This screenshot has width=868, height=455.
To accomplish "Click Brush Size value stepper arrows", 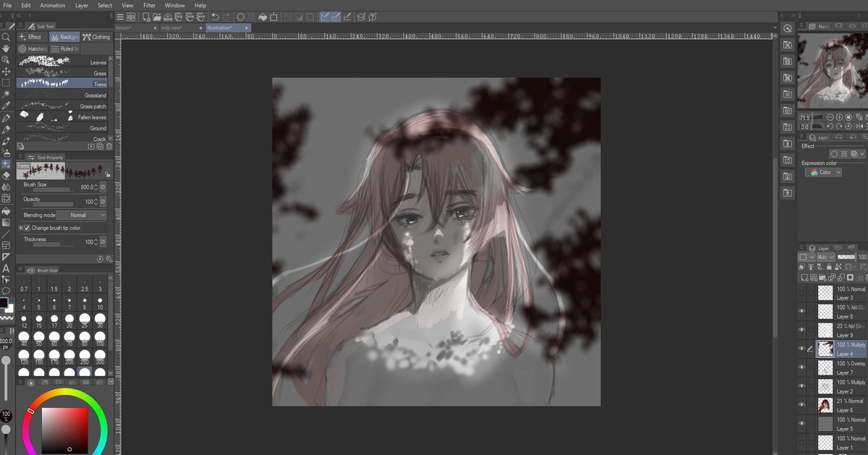I will (x=96, y=187).
